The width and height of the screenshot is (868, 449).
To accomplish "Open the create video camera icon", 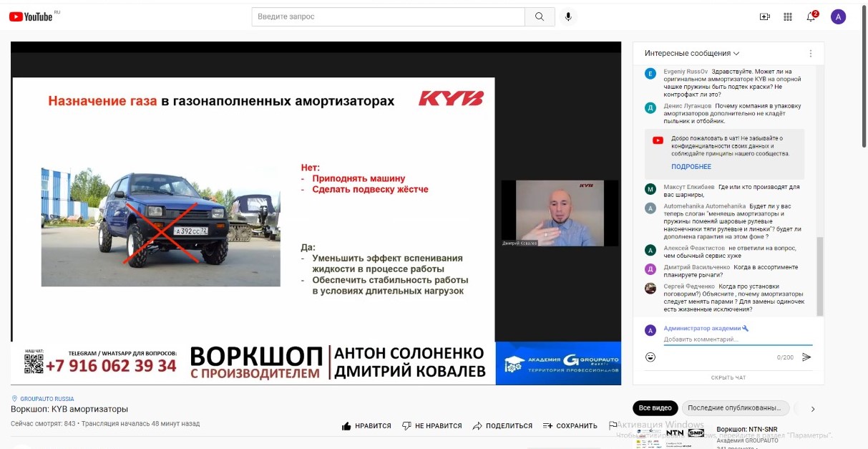I will coord(765,16).
